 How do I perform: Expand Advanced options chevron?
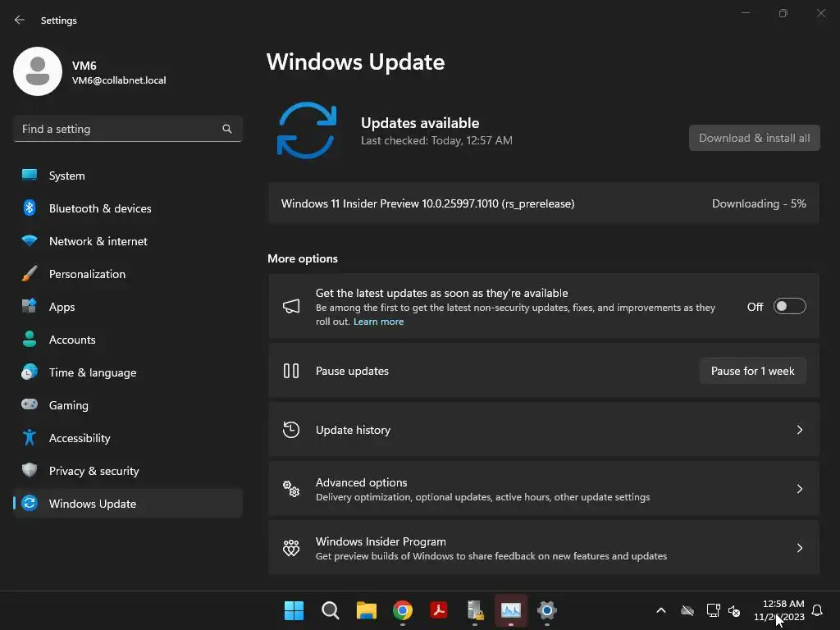(799, 489)
